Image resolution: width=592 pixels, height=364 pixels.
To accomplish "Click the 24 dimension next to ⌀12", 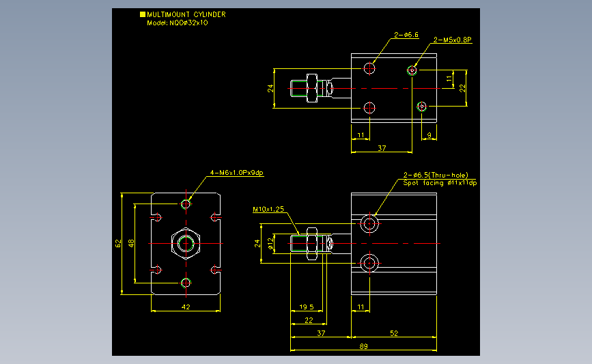I will pos(257,244).
